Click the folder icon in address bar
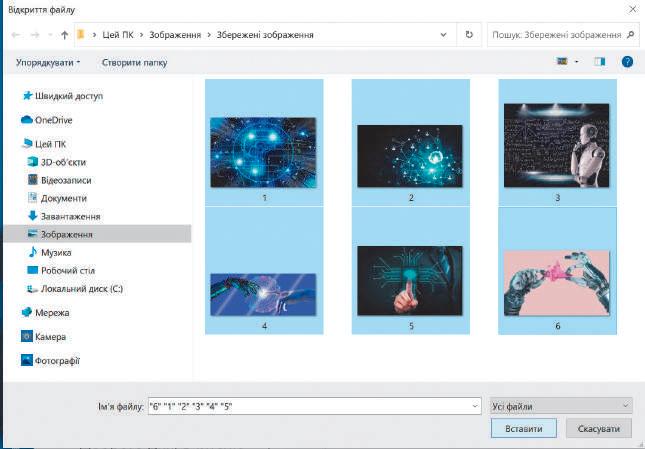The height and width of the screenshot is (449, 645). tap(81, 35)
